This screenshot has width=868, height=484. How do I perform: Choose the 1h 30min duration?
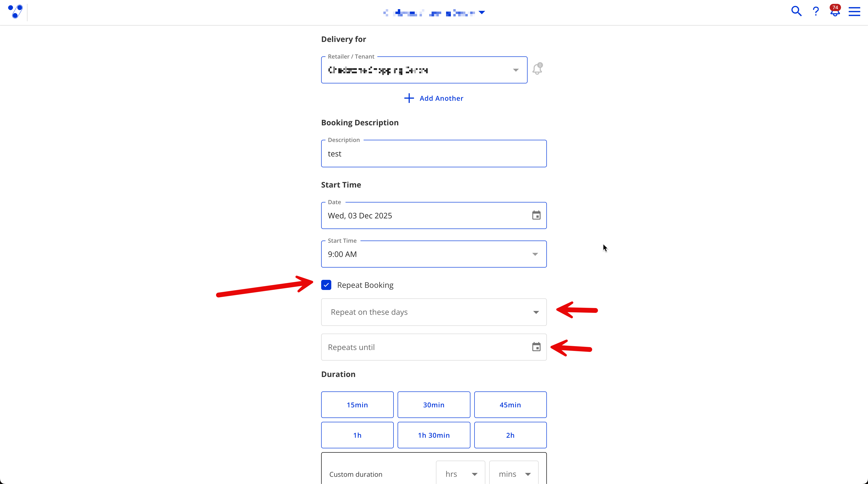[434, 435]
